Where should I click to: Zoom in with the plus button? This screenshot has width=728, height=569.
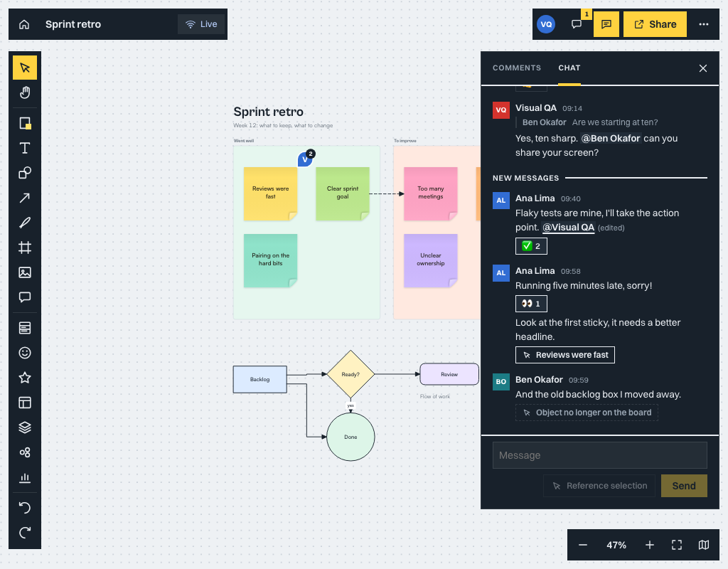click(x=650, y=545)
